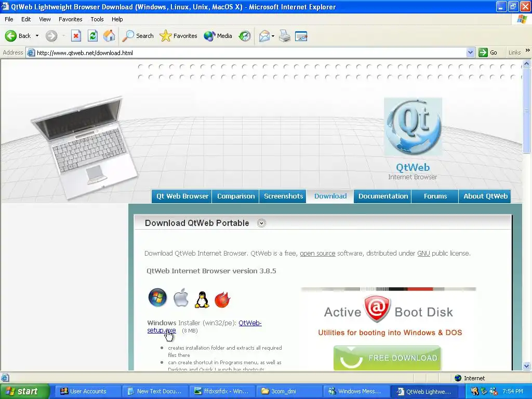
Task: Click the vertical scrollbar thumb
Action: click(527, 110)
